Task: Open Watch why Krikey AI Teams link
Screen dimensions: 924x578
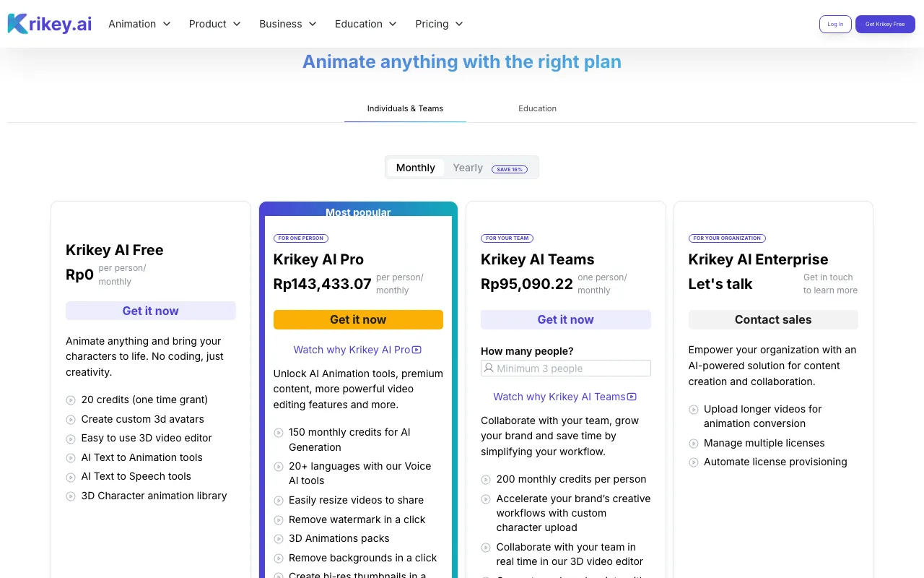Action: pyautogui.click(x=565, y=397)
